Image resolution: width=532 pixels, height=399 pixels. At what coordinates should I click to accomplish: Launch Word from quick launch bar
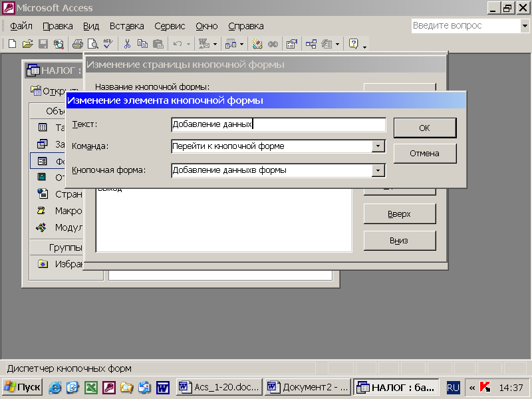[163, 387]
